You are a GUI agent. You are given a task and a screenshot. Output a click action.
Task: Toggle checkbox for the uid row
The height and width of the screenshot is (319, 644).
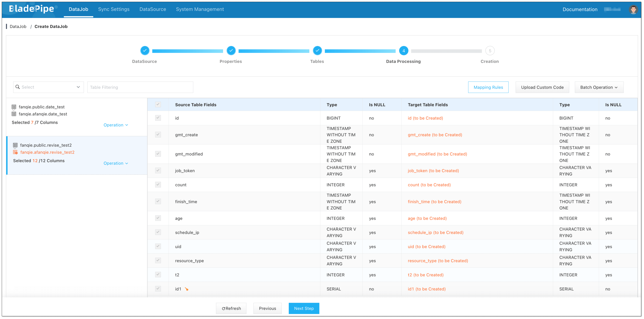[x=158, y=246]
